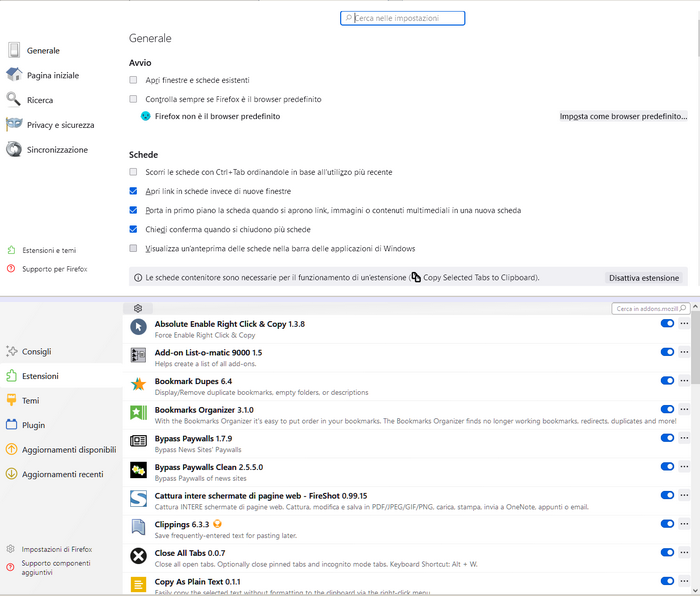This screenshot has height=596, width=700.
Task: Open more options for Bypass Paywalls 1.7.9
Action: [684, 438]
